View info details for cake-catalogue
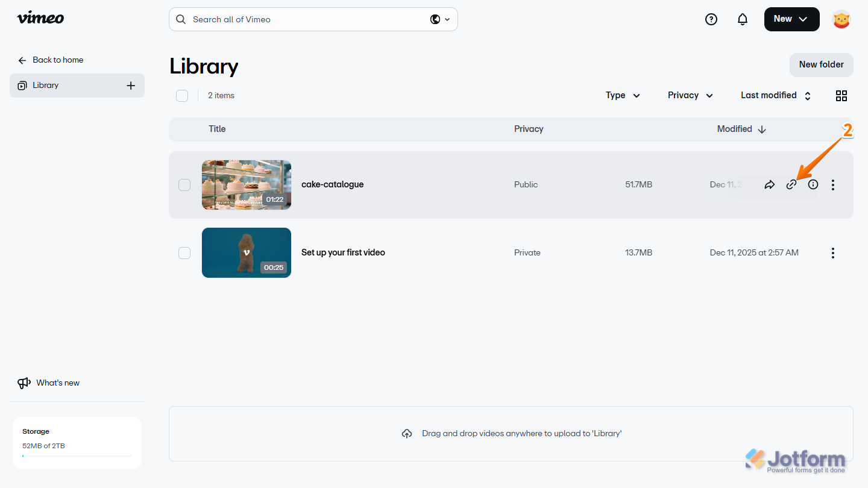This screenshot has height=488, width=868. (x=813, y=184)
